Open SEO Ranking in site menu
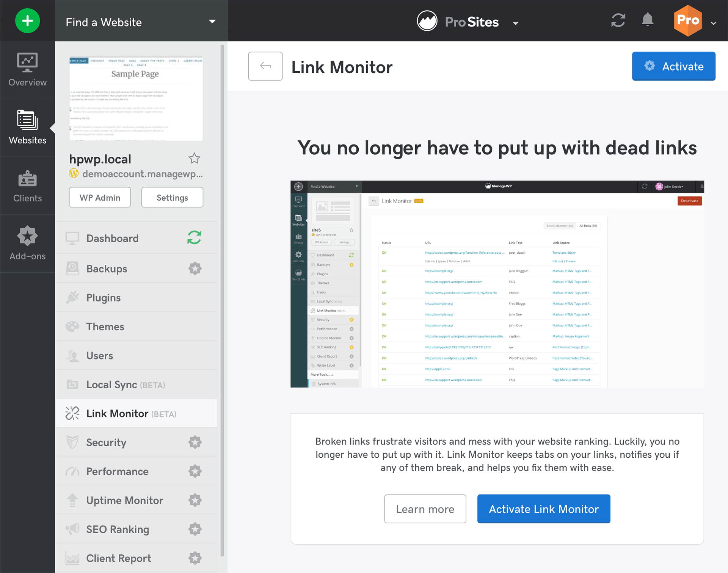The height and width of the screenshot is (573, 728). click(x=136, y=529)
